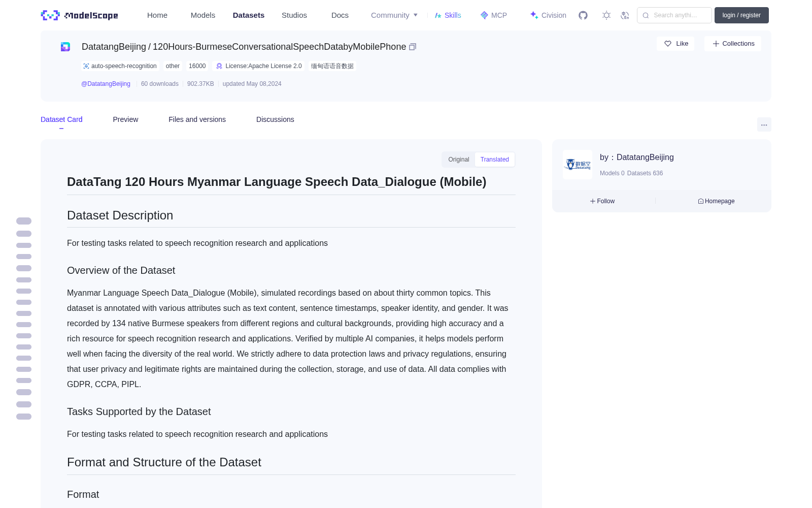Image resolution: width=812 pixels, height=508 pixels.
Task: Click the 缅甸语语音数据 tag
Action: (332, 66)
